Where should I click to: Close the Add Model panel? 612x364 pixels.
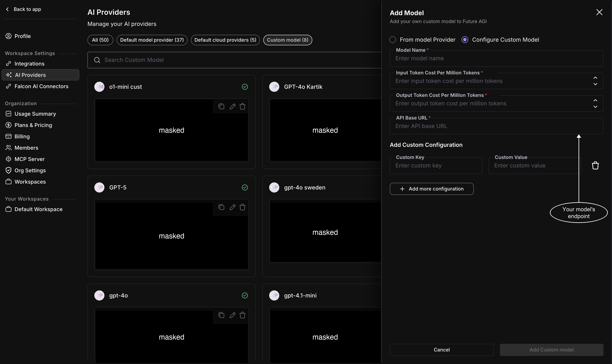click(x=599, y=12)
